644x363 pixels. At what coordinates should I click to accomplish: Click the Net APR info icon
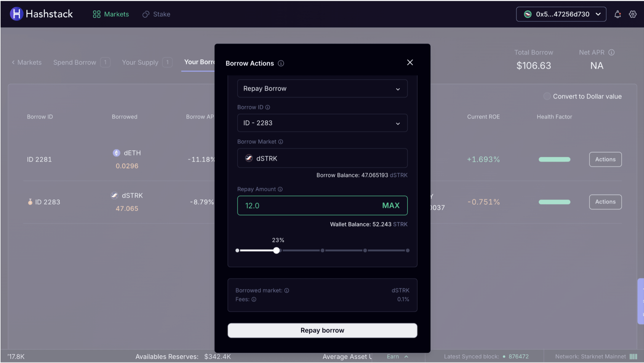click(x=611, y=52)
